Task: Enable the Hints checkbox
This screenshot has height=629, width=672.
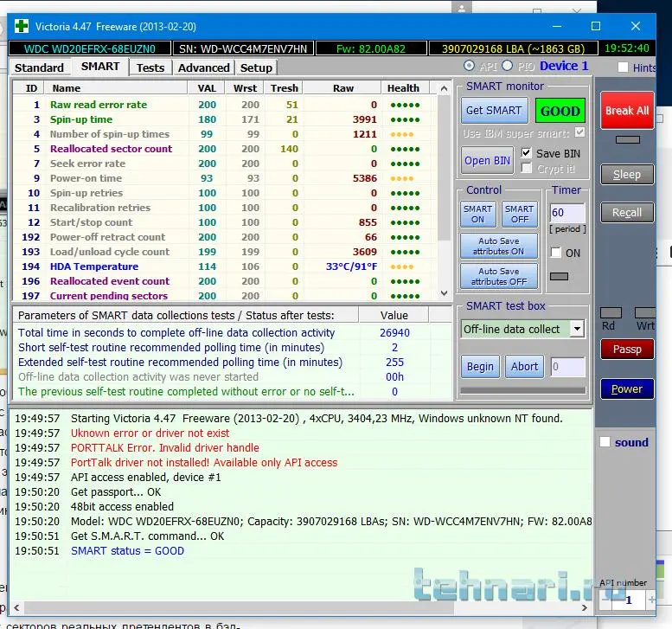Action: point(624,67)
